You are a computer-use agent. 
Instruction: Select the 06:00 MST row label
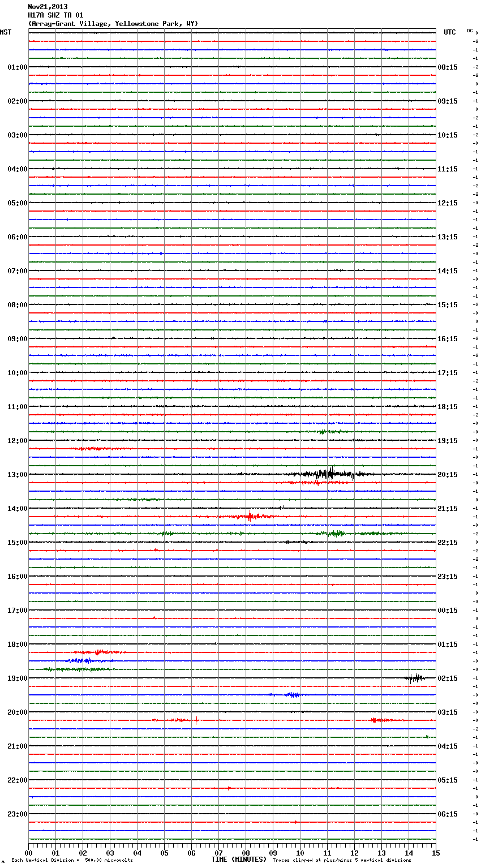point(17,237)
